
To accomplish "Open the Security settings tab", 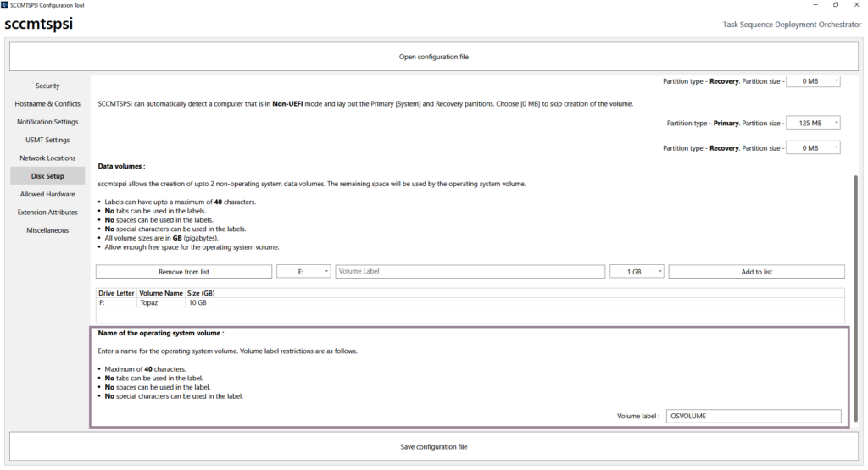I will point(47,86).
